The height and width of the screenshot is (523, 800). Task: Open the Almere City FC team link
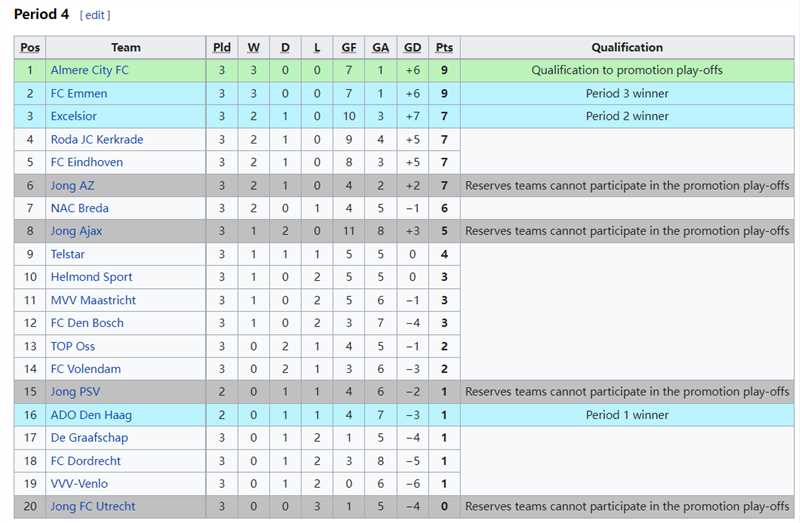90,70
